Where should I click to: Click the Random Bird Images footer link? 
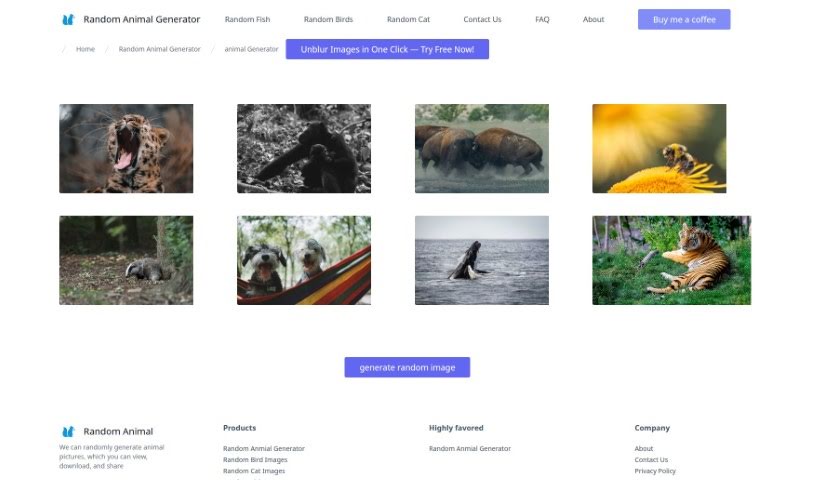point(255,460)
